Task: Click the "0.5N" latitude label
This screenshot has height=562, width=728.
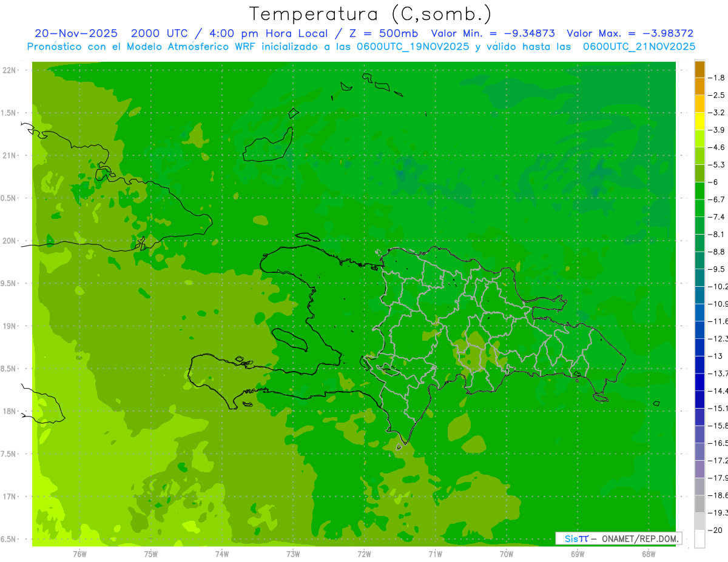Action: (8, 198)
